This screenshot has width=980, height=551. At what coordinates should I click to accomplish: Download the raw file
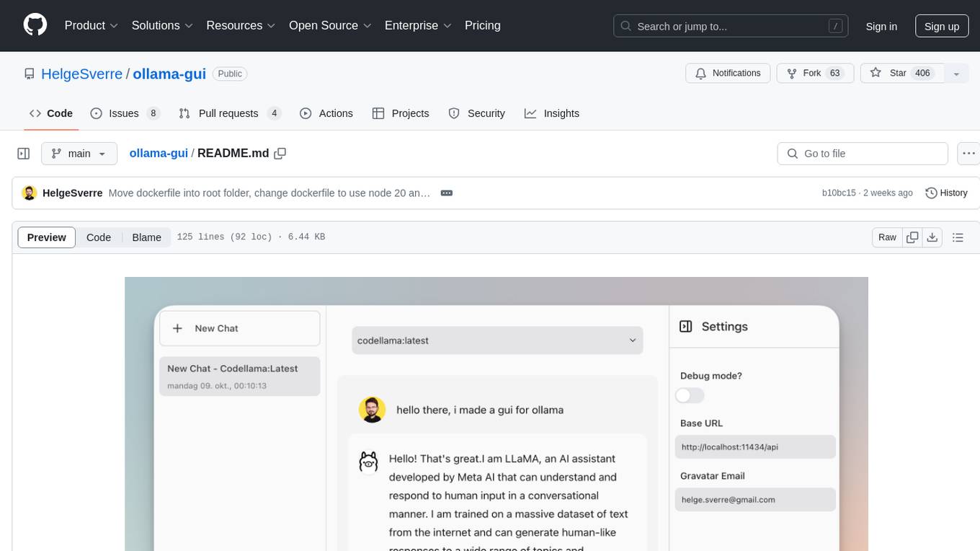pos(932,237)
